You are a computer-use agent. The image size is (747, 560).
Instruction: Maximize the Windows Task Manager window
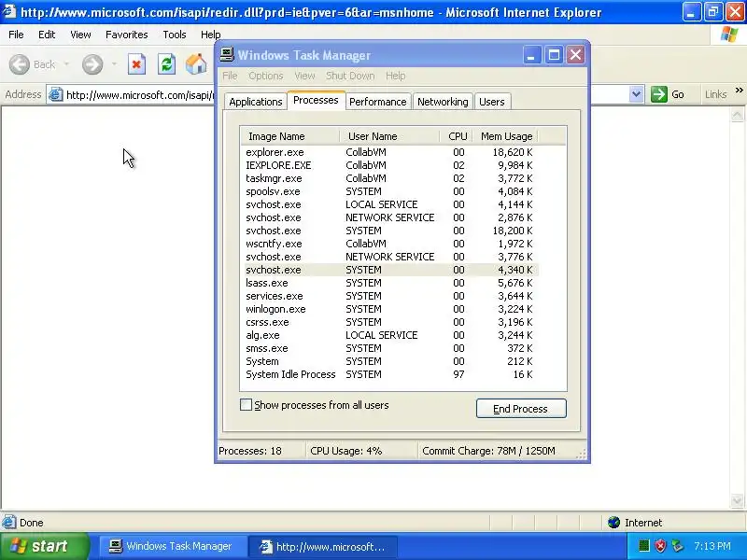pyautogui.click(x=554, y=55)
